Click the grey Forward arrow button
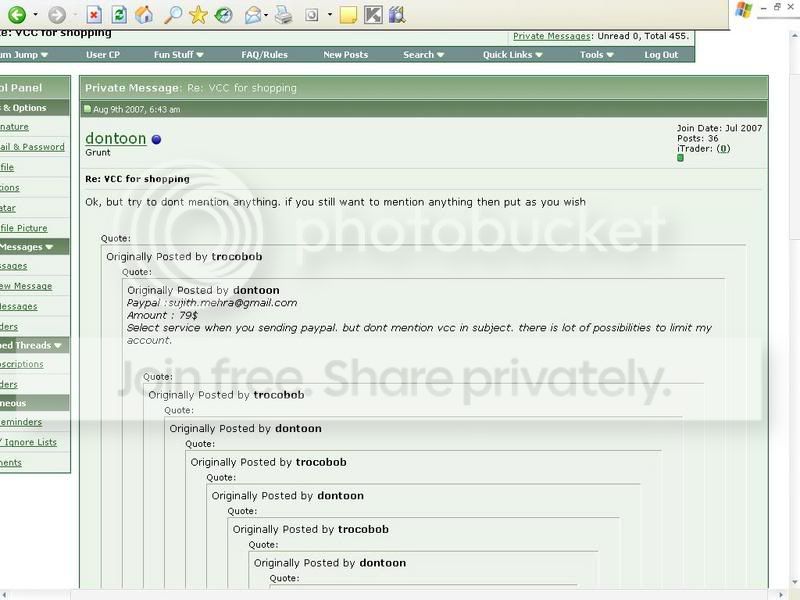 [x=57, y=14]
